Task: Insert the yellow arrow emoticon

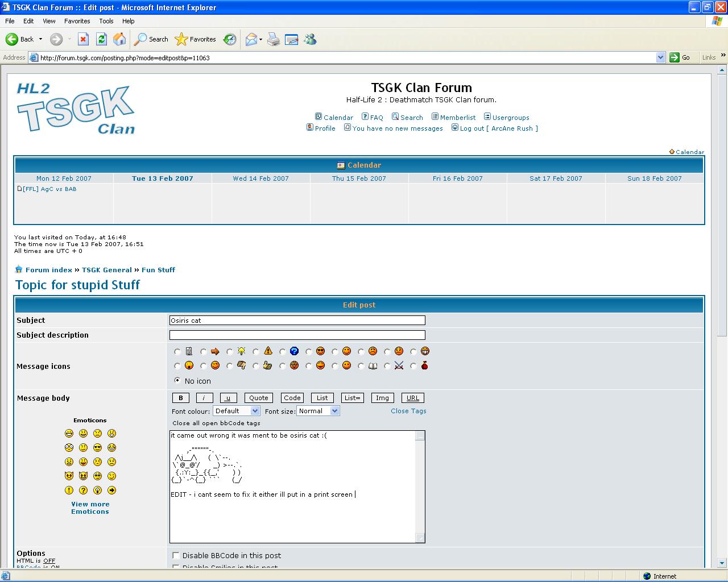Action: [x=111, y=490]
